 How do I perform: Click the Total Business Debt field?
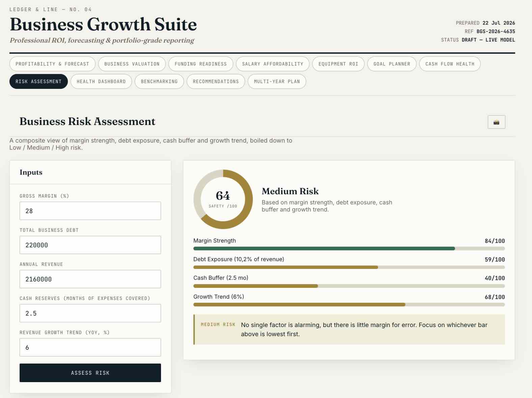(x=90, y=245)
